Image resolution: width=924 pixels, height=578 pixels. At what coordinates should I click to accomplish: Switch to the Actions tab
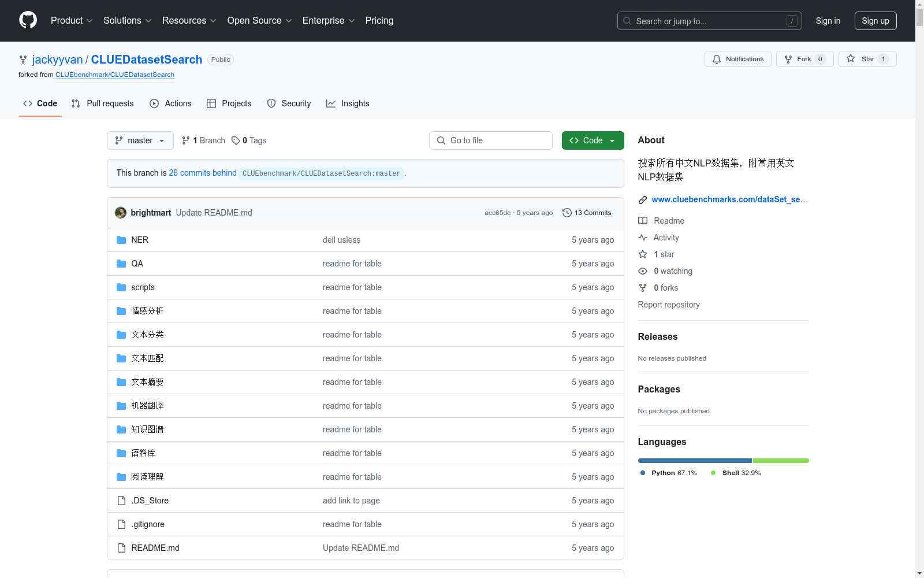point(170,103)
